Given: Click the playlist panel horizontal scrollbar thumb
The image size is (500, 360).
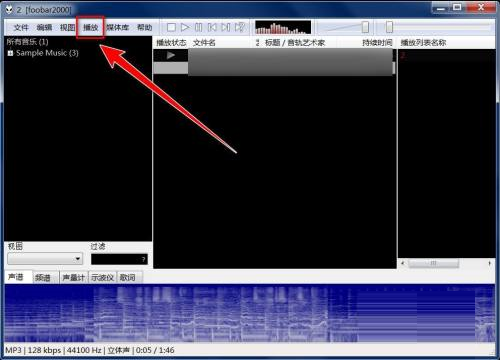Looking at the screenshot, I should [433, 263].
